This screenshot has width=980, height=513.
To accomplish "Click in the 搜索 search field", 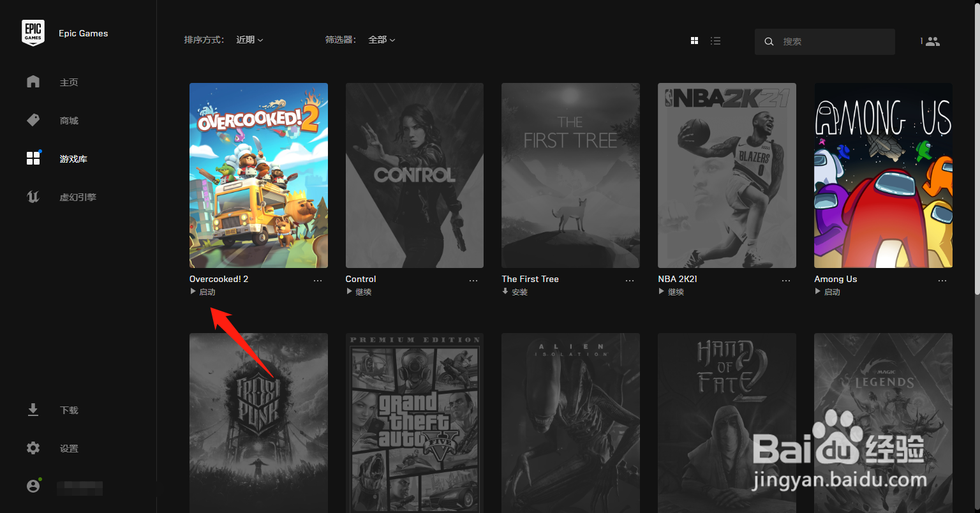I will point(825,41).
